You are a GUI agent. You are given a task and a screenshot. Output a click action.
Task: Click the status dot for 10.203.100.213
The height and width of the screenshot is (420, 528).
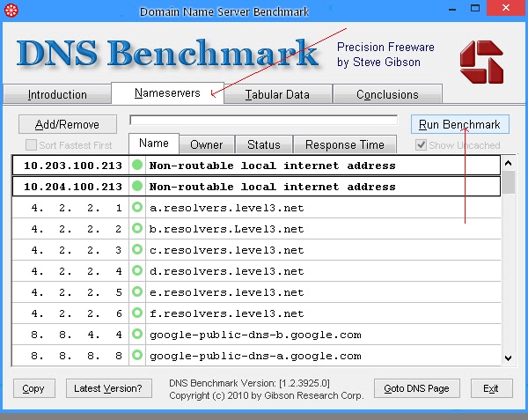click(x=137, y=165)
